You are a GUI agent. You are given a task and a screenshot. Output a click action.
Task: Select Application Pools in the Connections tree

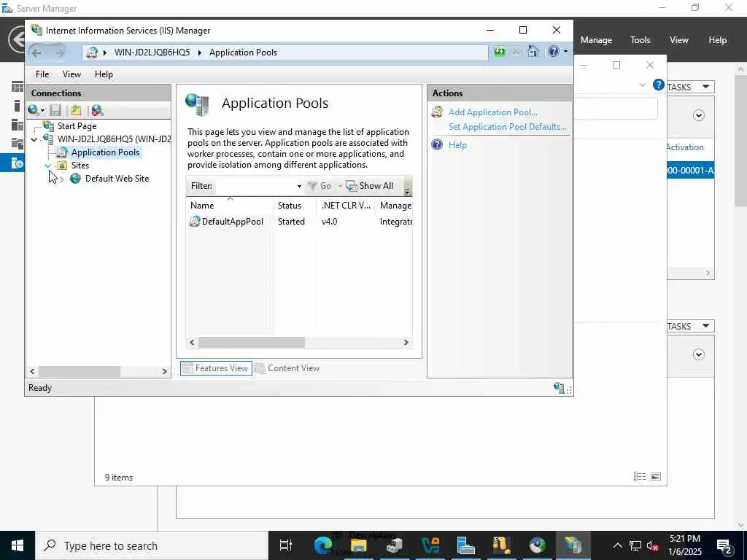pos(105,152)
